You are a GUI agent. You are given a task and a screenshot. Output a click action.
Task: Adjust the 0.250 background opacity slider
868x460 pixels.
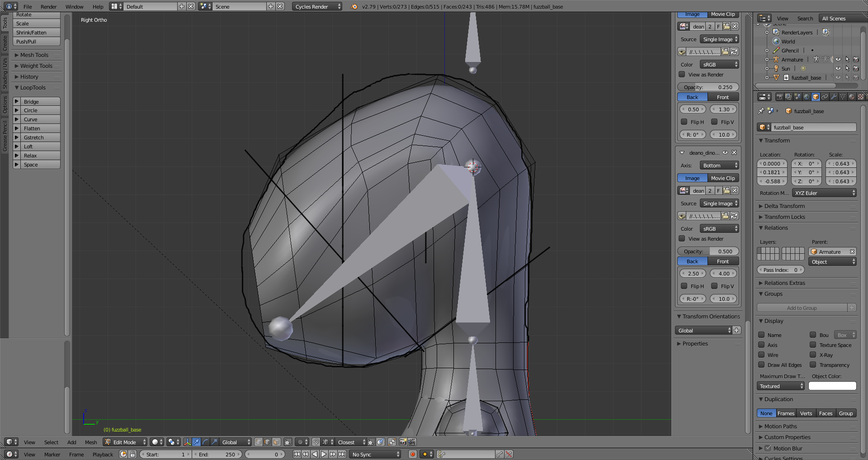pyautogui.click(x=708, y=87)
